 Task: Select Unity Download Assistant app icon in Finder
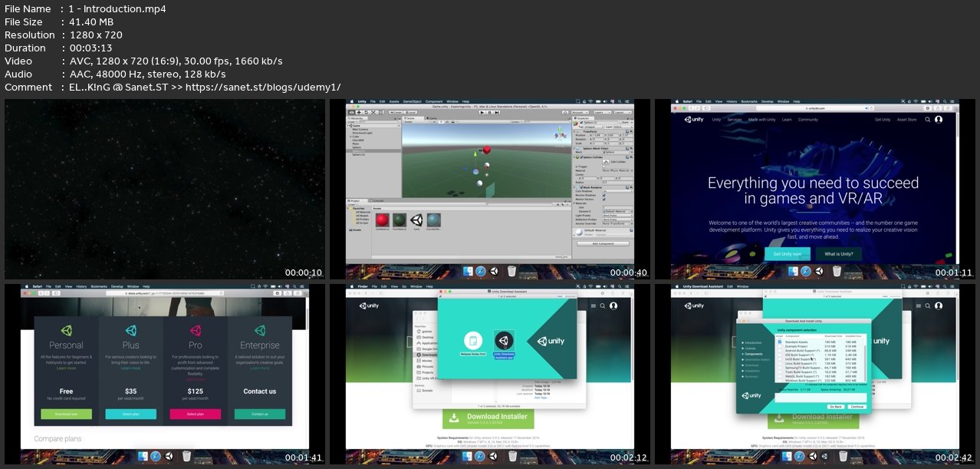tap(504, 342)
